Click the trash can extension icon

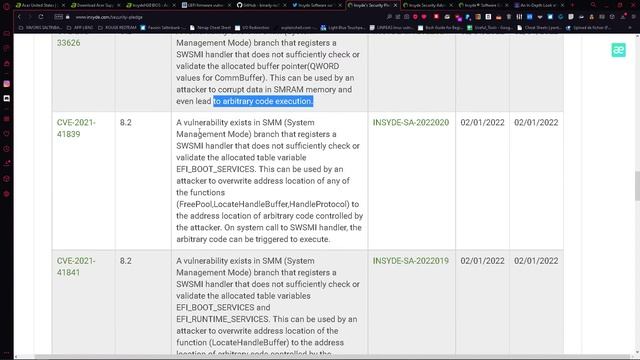509,17
